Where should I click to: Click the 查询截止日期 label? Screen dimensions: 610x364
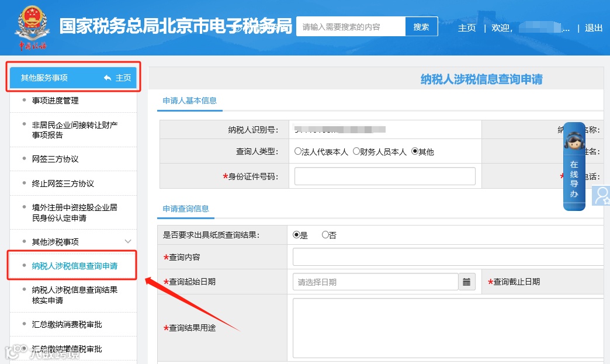[517, 282]
